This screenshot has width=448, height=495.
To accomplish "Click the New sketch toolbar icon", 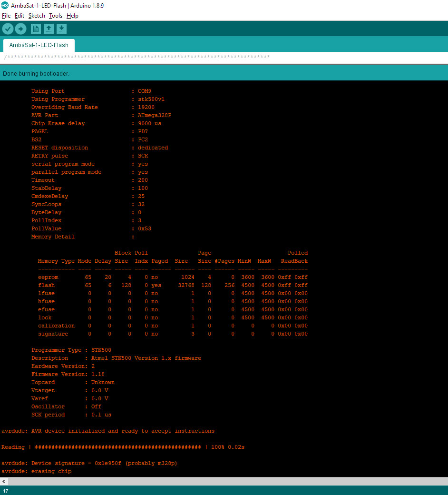I will tap(36, 29).
